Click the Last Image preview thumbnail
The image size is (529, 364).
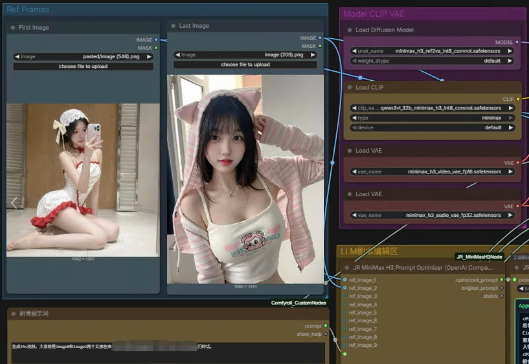point(245,179)
